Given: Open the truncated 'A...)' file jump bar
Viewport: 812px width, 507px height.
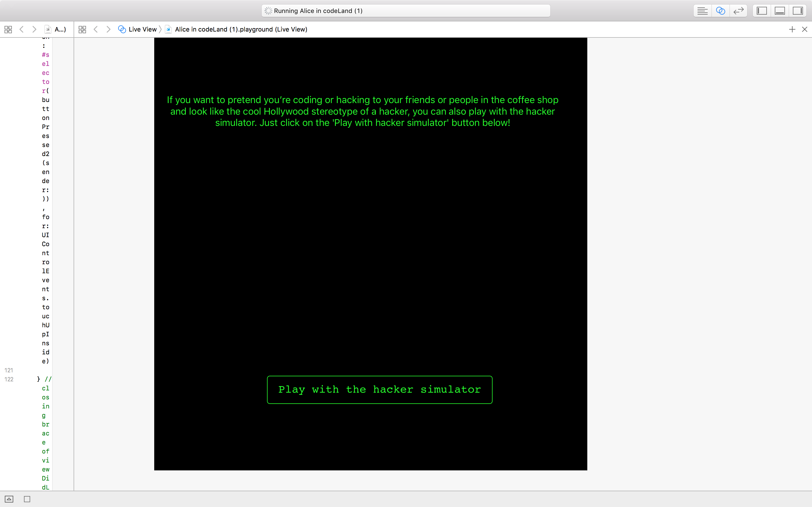Looking at the screenshot, I should (x=60, y=30).
